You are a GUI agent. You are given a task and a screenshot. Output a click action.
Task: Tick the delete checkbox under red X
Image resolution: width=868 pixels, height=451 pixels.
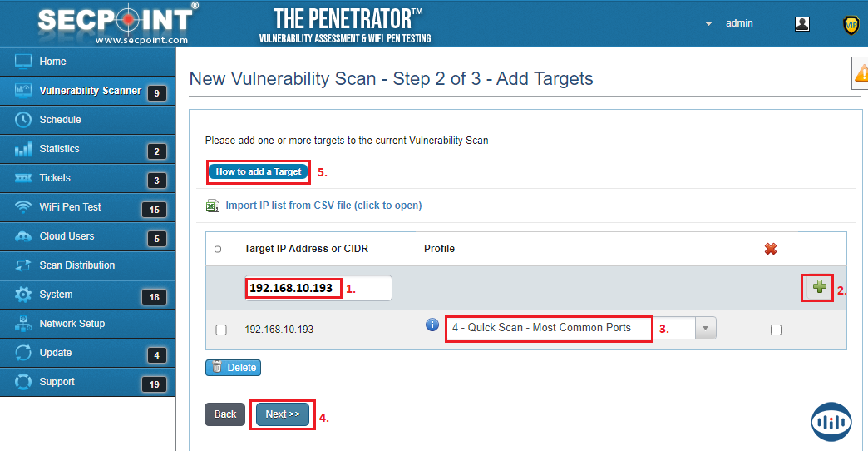[x=776, y=330]
